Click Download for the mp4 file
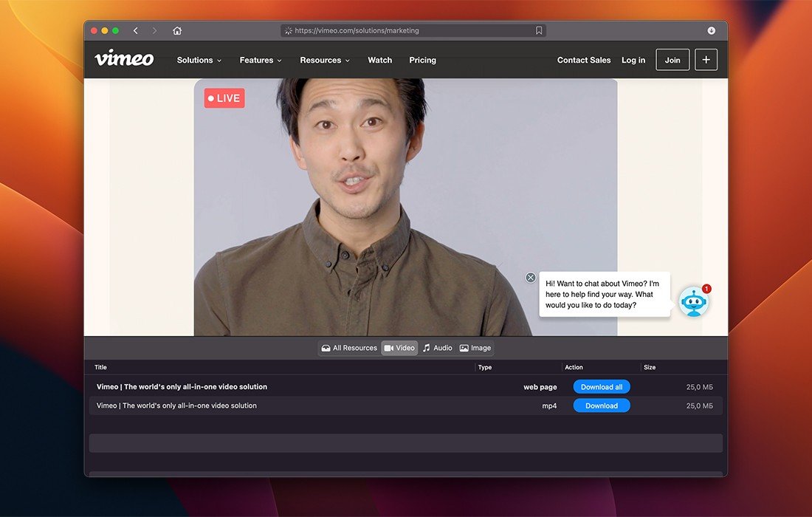 click(x=601, y=405)
